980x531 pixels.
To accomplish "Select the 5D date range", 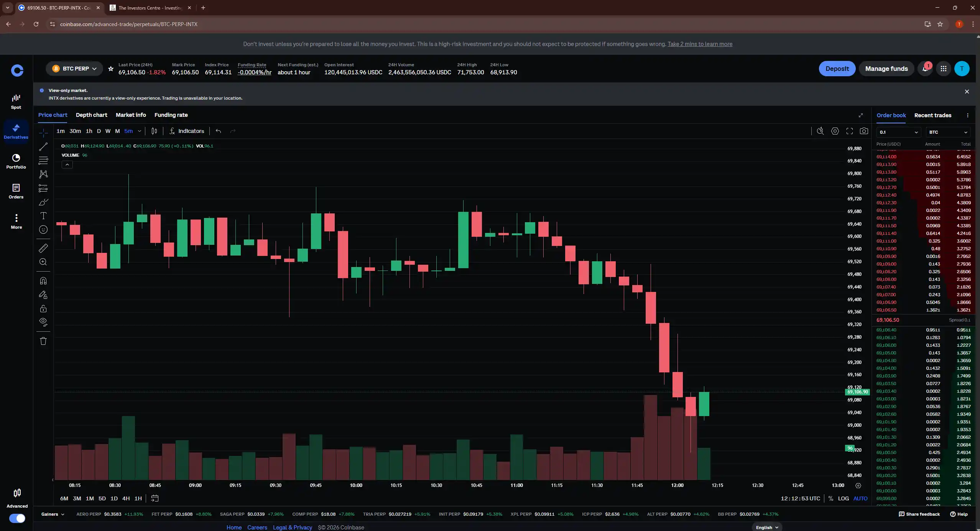I will click(102, 498).
